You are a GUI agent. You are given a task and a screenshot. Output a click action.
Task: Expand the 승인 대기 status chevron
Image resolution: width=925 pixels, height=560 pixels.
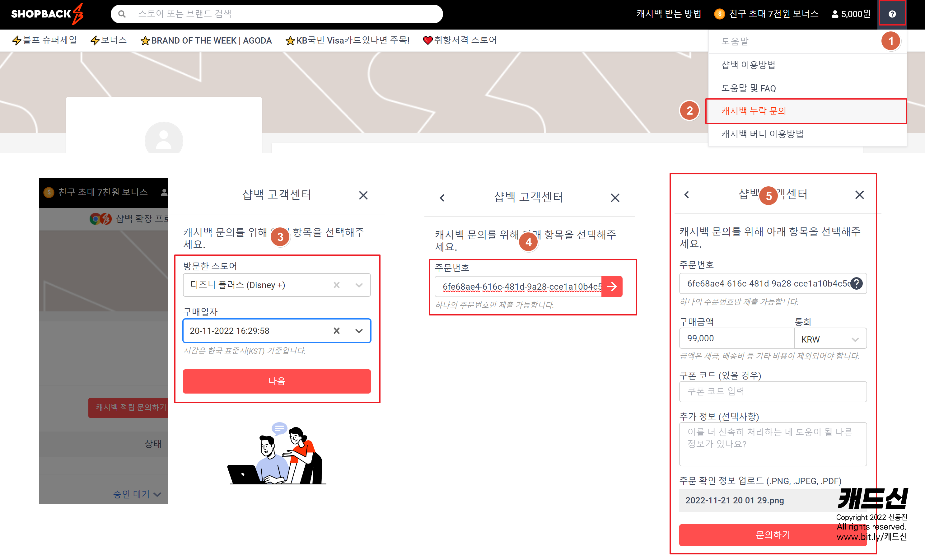tap(157, 494)
